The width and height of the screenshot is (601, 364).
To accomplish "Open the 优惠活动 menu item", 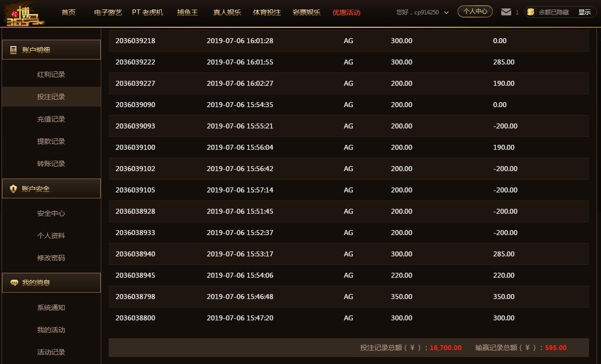I will click(346, 12).
